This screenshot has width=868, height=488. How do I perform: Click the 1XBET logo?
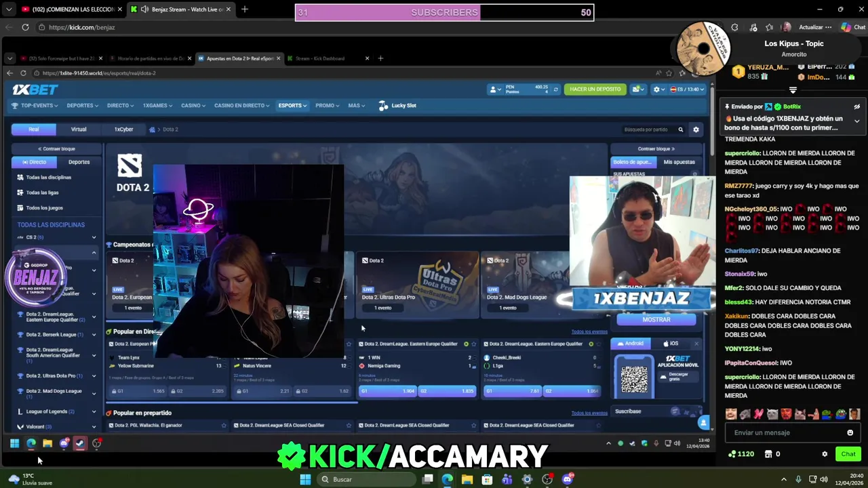[35, 89]
